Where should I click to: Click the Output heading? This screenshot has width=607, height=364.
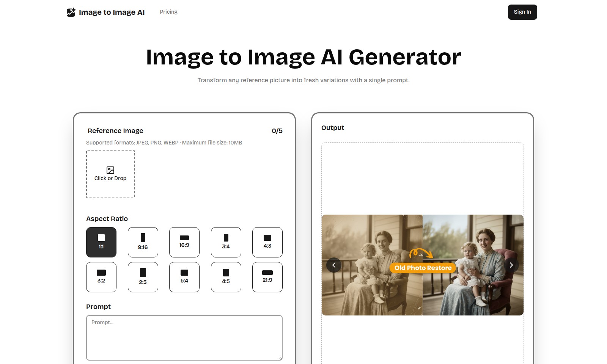(x=333, y=128)
